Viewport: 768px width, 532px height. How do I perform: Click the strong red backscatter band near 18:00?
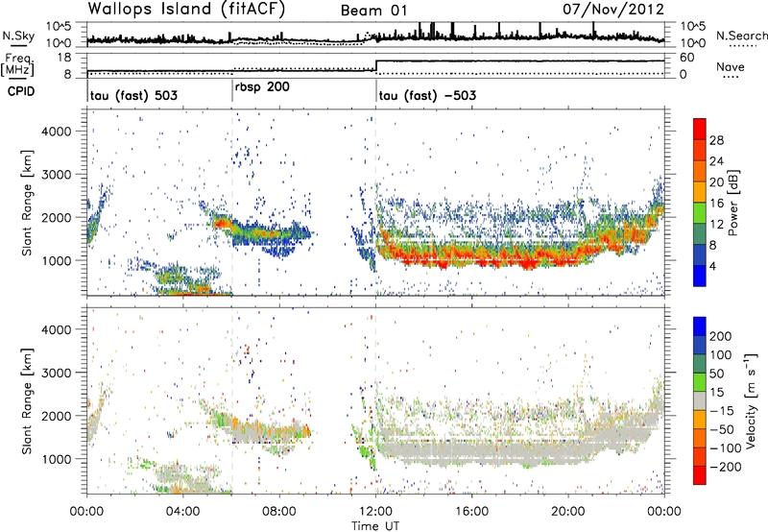coord(526,263)
